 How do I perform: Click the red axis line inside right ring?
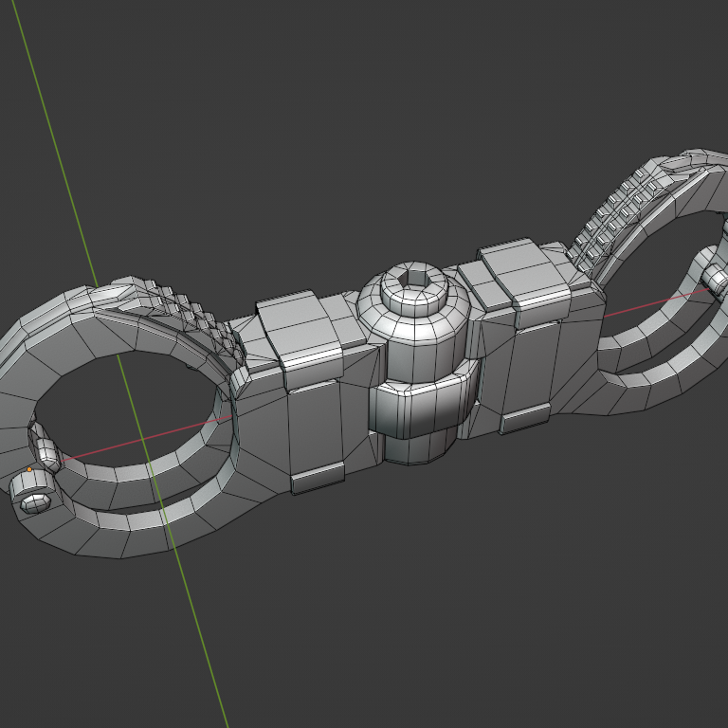click(654, 302)
